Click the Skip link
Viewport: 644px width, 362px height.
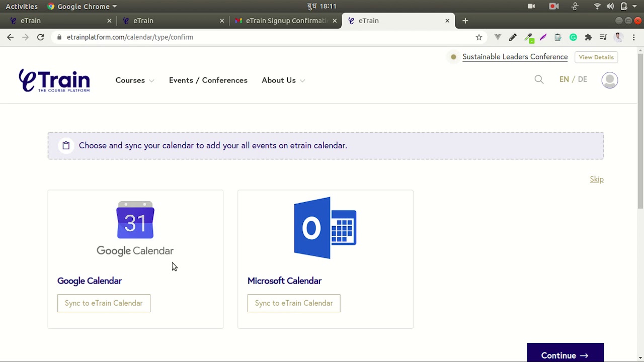click(x=596, y=179)
